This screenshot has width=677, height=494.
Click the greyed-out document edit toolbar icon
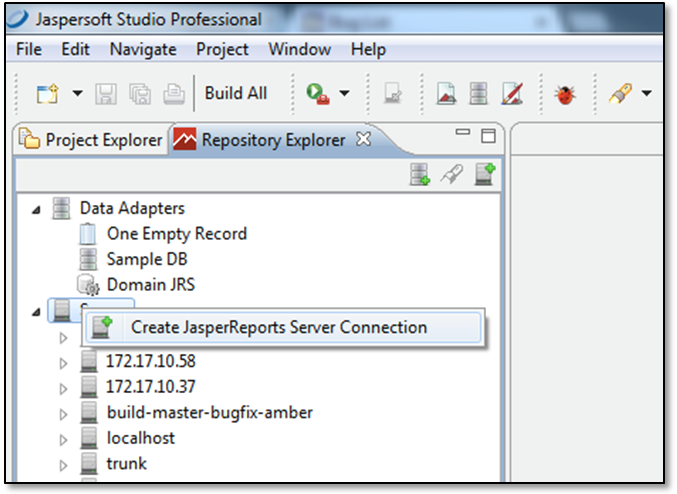pos(393,93)
